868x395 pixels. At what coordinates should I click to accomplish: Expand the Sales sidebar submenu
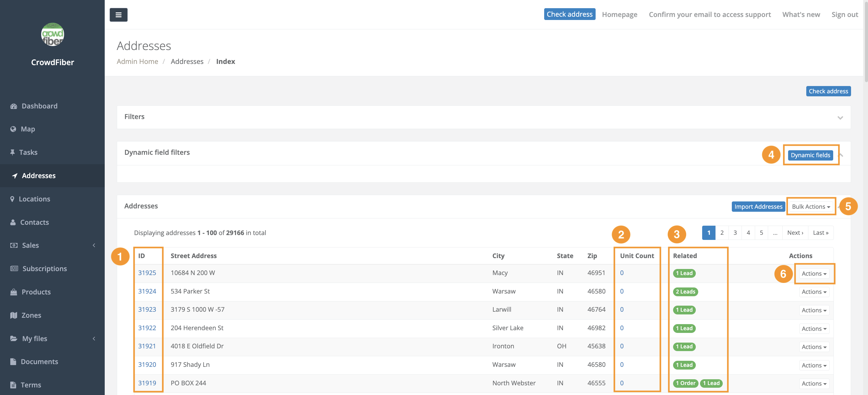point(30,245)
